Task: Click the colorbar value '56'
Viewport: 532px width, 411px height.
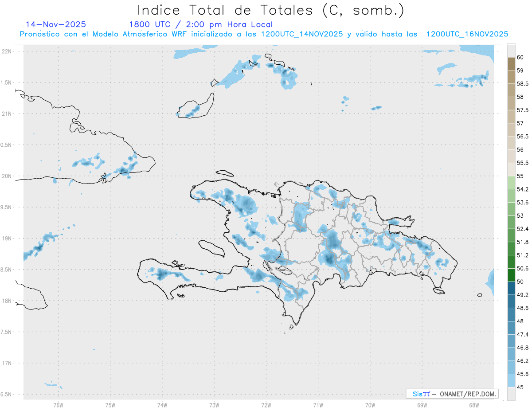Action: tap(520, 150)
